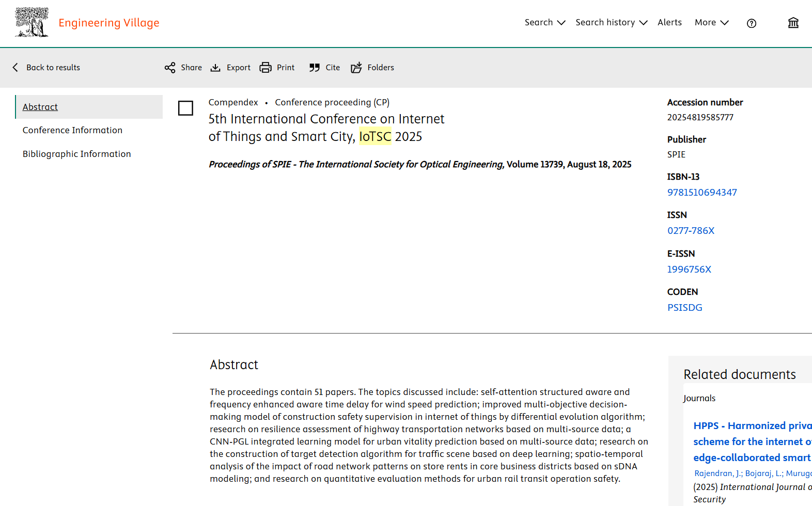Open the Search history dropdown
The height and width of the screenshot is (506, 812).
point(611,23)
